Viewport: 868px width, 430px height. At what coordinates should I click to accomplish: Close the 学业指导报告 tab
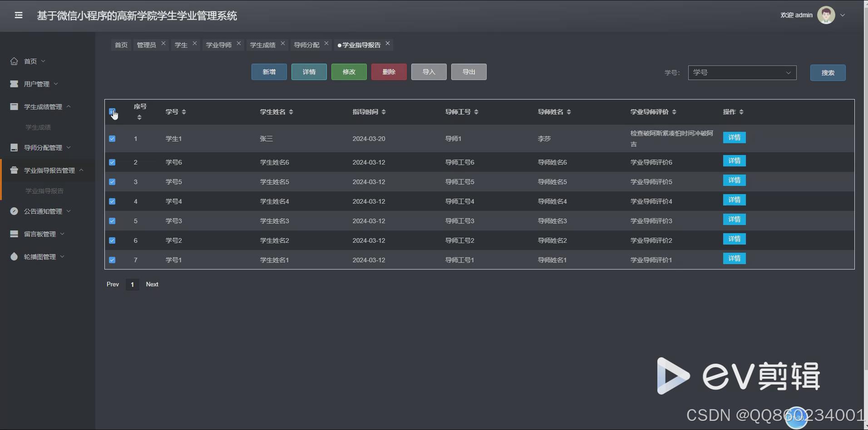tap(388, 44)
